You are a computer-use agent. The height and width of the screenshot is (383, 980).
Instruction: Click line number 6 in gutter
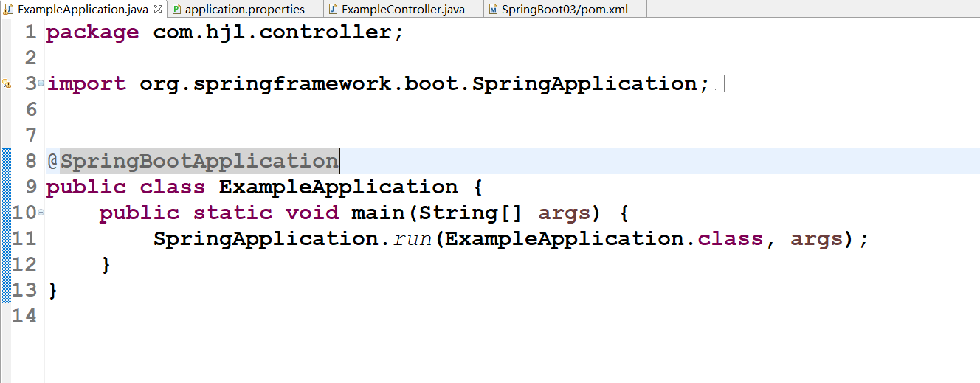30,110
